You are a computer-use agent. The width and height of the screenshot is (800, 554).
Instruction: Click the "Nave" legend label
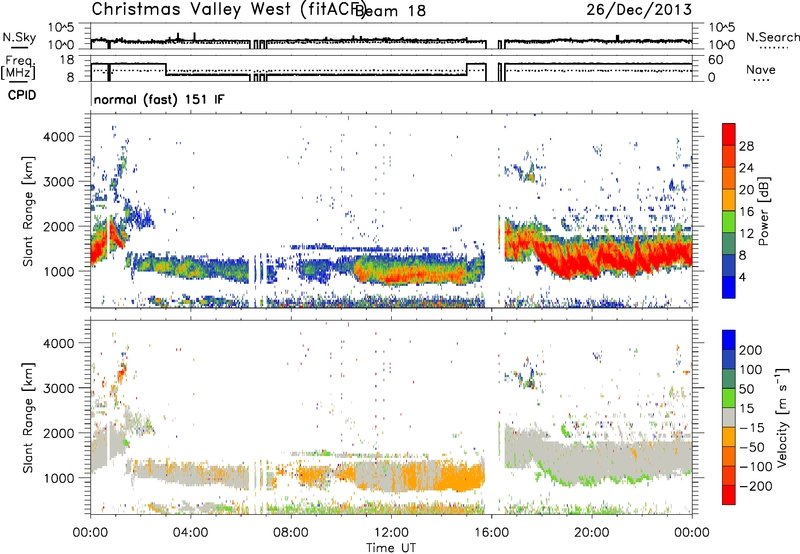coord(761,70)
